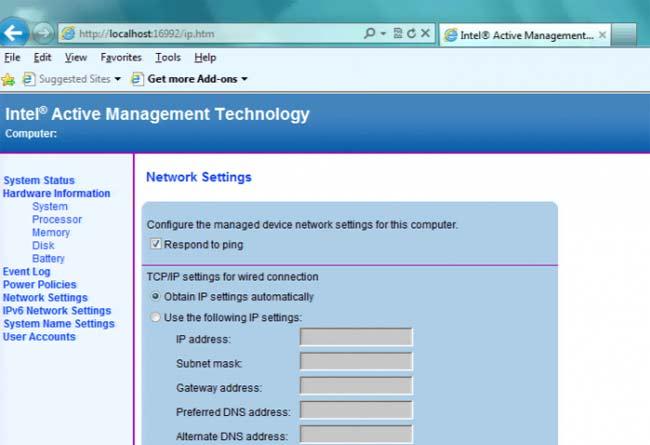The height and width of the screenshot is (445, 650).
Task: Open the address bar search dropdown arrow
Action: click(383, 34)
